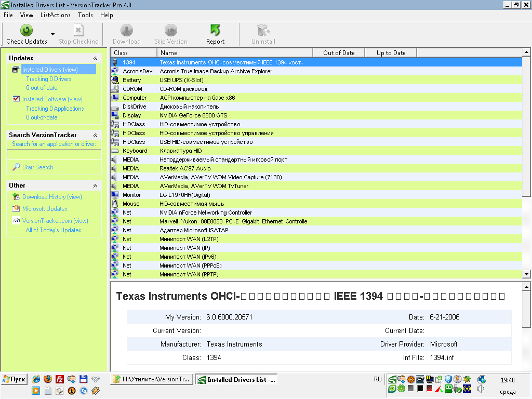Click the Display class icon
Image resolution: width=532 pixels, height=399 pixels.
click(x=115, y=115)
